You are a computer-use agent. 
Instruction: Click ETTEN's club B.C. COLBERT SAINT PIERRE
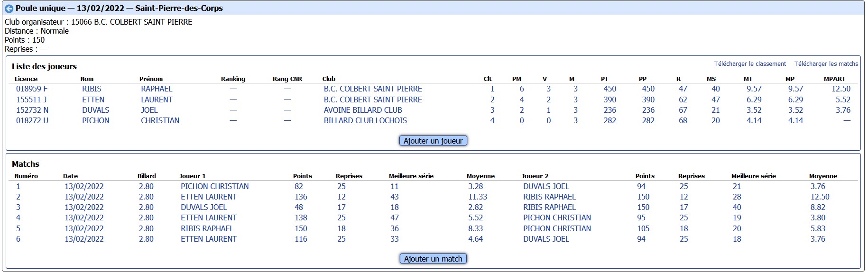pyautogui.click(x=373, y=100)
